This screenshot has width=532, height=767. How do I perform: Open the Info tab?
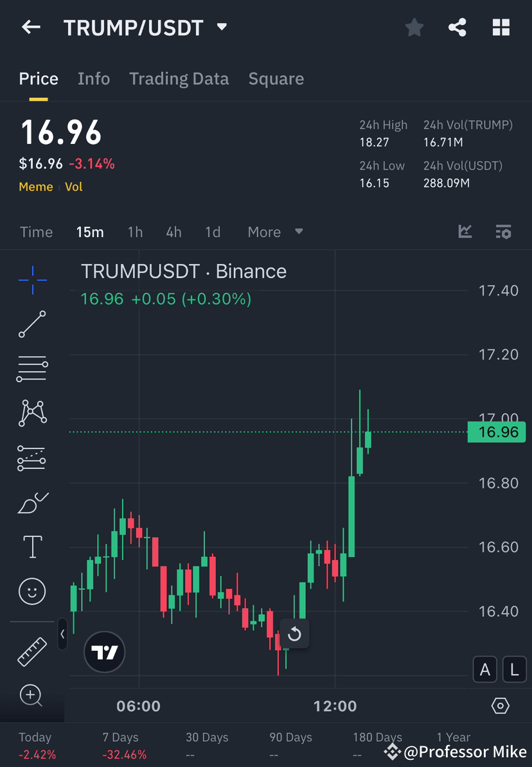[94, 78]
